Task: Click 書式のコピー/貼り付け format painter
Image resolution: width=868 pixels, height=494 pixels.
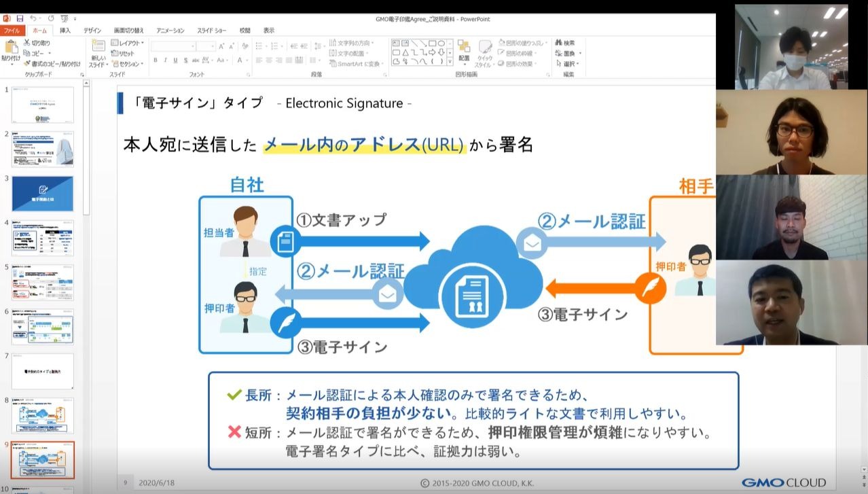Action: (x=52, y=64)
